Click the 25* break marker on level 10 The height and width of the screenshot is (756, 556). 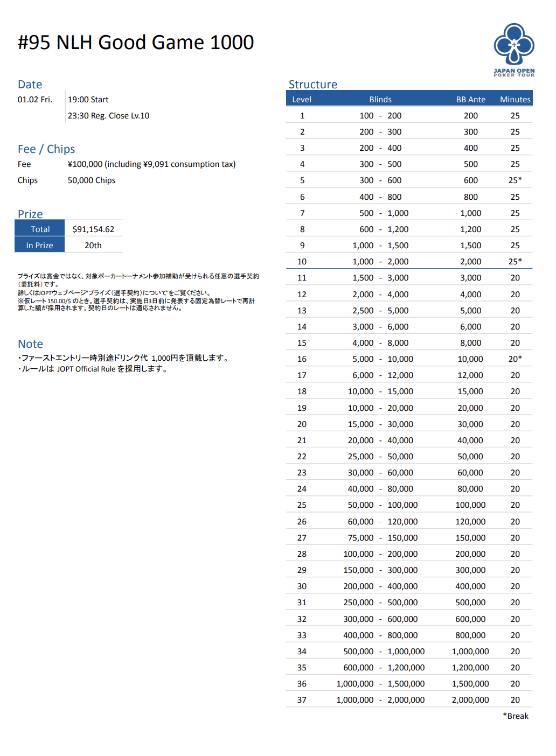coord(515,262)
